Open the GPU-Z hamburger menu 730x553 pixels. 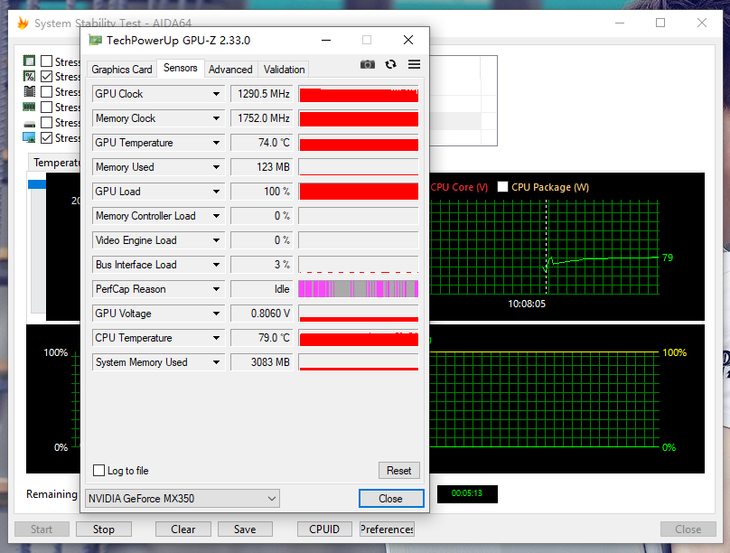click(414, 64)
